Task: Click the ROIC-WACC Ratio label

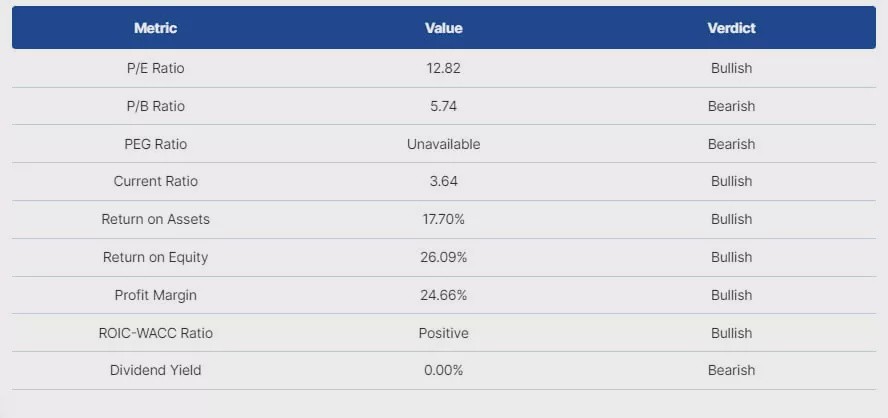Action: [x=155, y=333]
